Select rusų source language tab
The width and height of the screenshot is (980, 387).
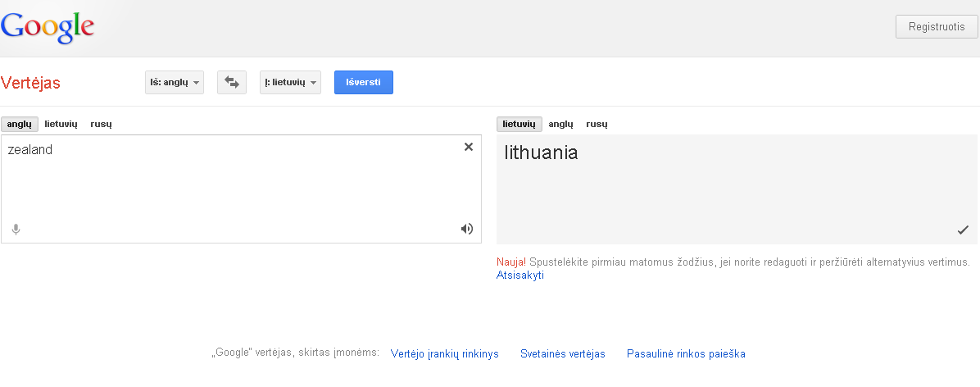pos(102,124)
